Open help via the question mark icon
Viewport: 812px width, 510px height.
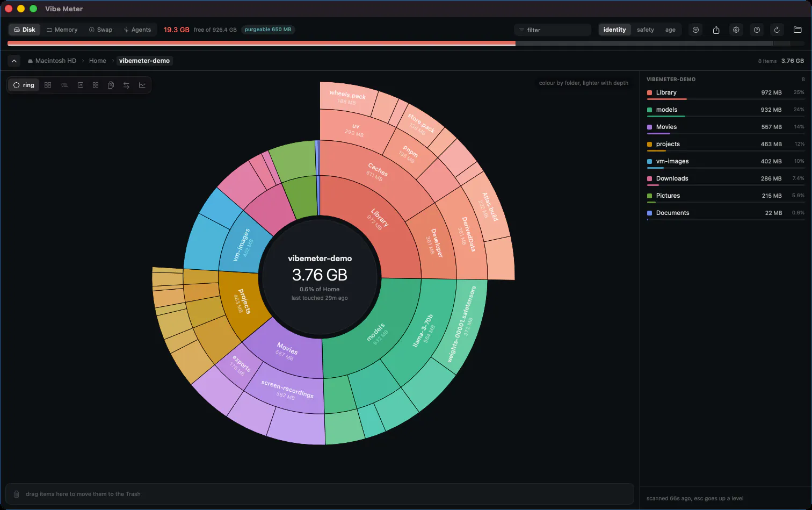[757, 30]
